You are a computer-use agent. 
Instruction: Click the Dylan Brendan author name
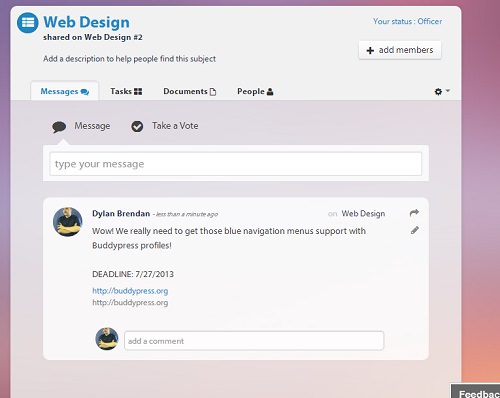tap(121, 214)
